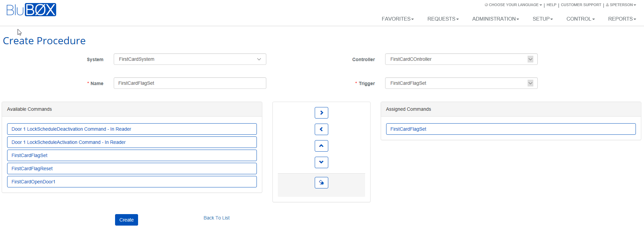The image size is (644, 232).
Task: Click the Name input field
Action: point(190,83)
